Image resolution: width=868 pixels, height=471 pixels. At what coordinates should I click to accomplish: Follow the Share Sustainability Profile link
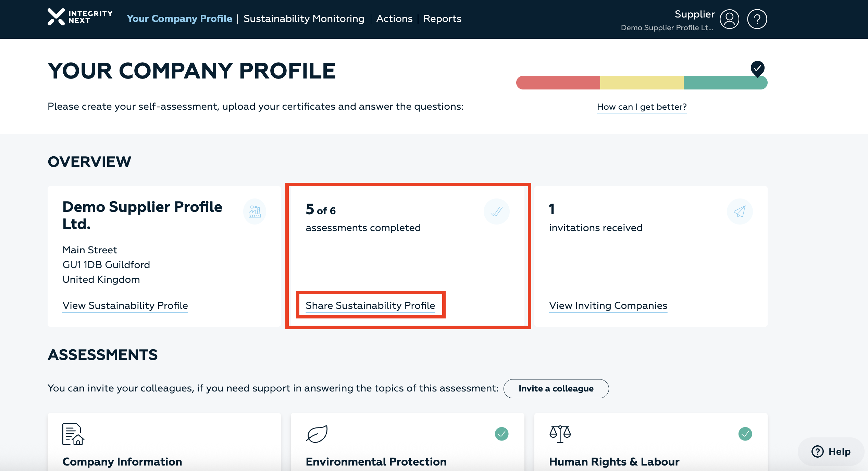pyautogui.click(x=370, y=305)
